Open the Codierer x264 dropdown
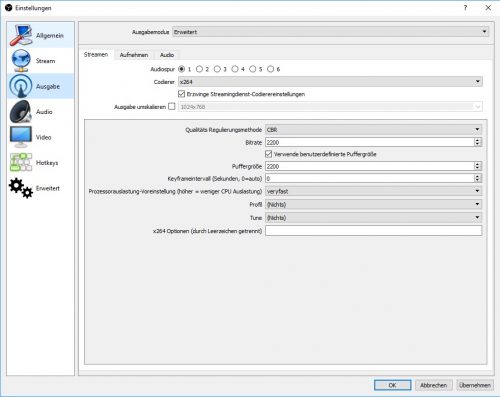This screenshot has height=397, width=500. [x=330, y=82]
